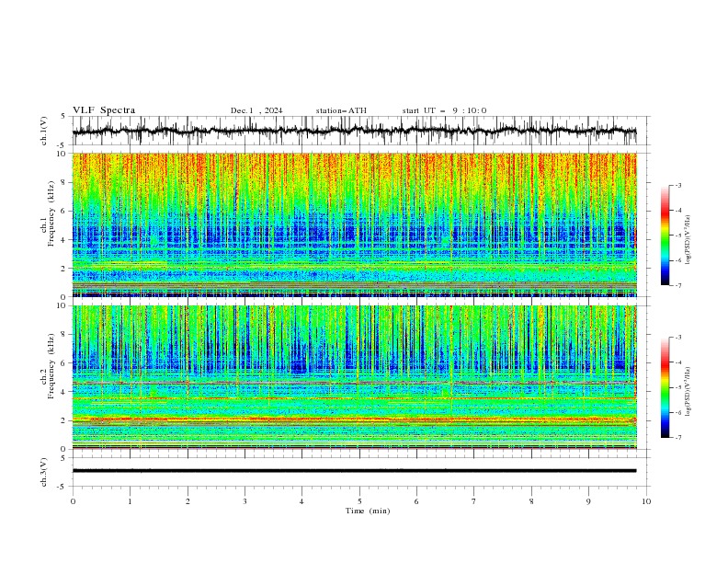The width and height of the screenshot is (728, 563).
Task: Click the 'ch.1(V)' waveform axis label
Action: pos(44,131)
